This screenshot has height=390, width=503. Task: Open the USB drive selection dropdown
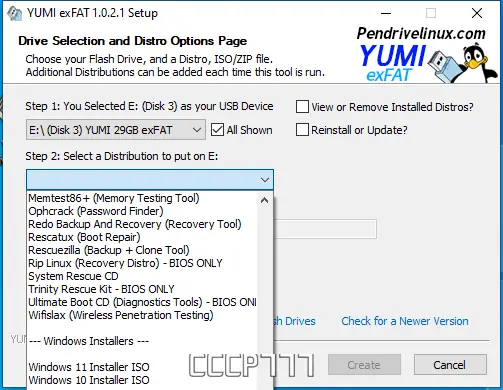[116, 130]
